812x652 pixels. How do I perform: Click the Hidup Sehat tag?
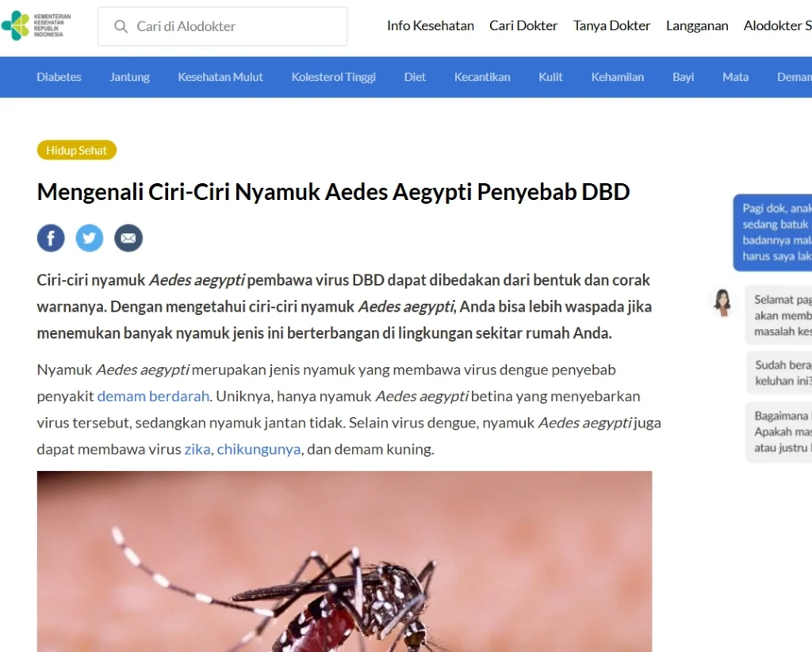point(77,150)
